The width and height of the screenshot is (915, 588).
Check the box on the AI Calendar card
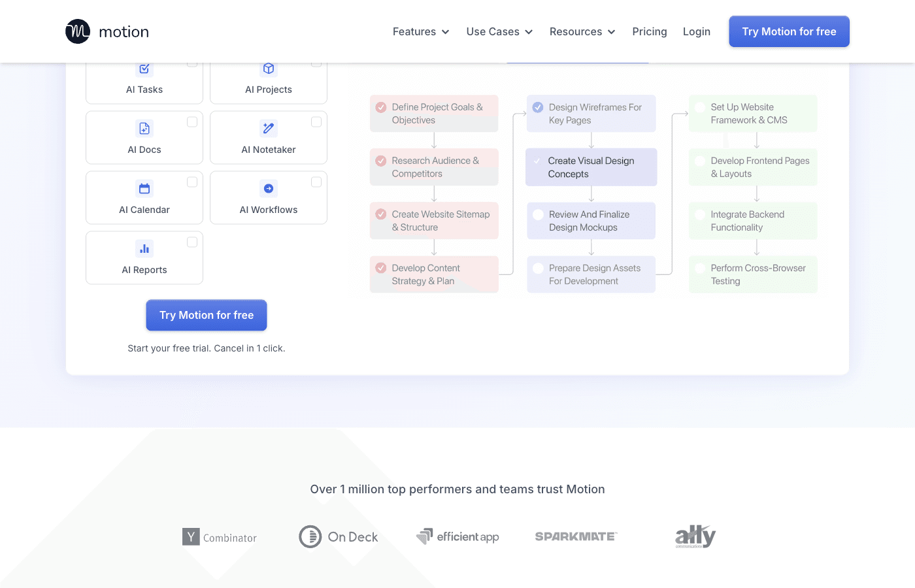pos(191,182)
